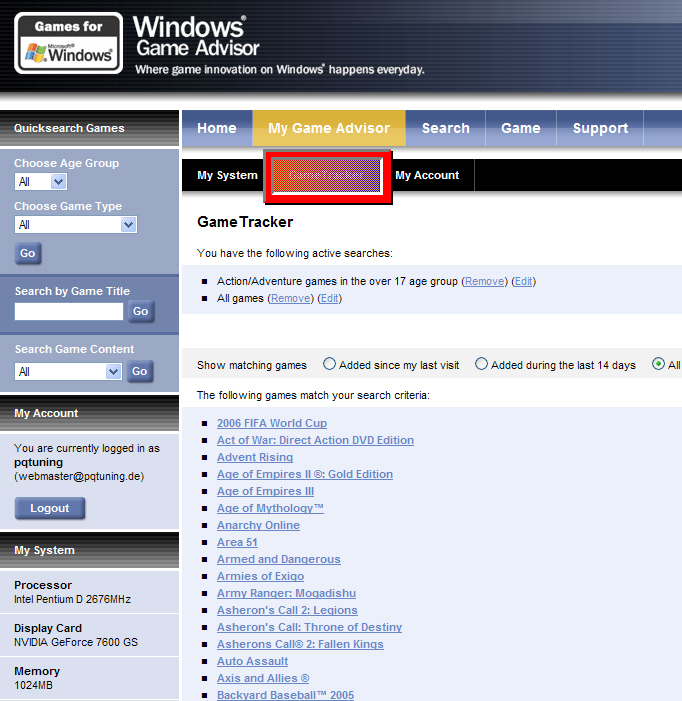Click the GameTracker page heading

(245, 222)
